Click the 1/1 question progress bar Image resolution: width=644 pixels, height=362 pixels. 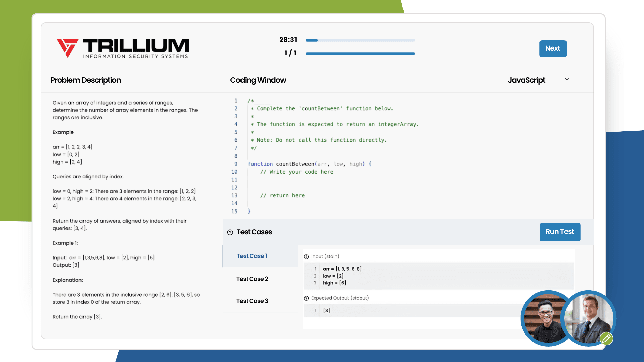tap(360, 53)
